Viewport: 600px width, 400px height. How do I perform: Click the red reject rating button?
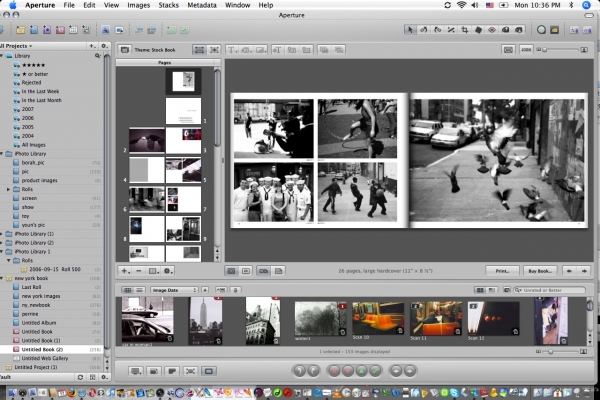coord(334,370)
